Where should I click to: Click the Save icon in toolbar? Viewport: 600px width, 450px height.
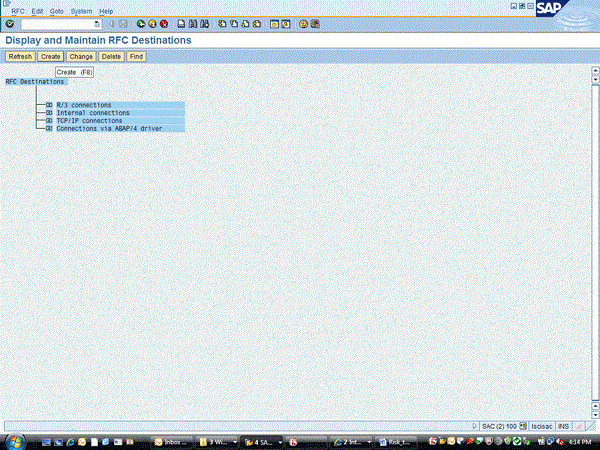[x=124, y=23]
